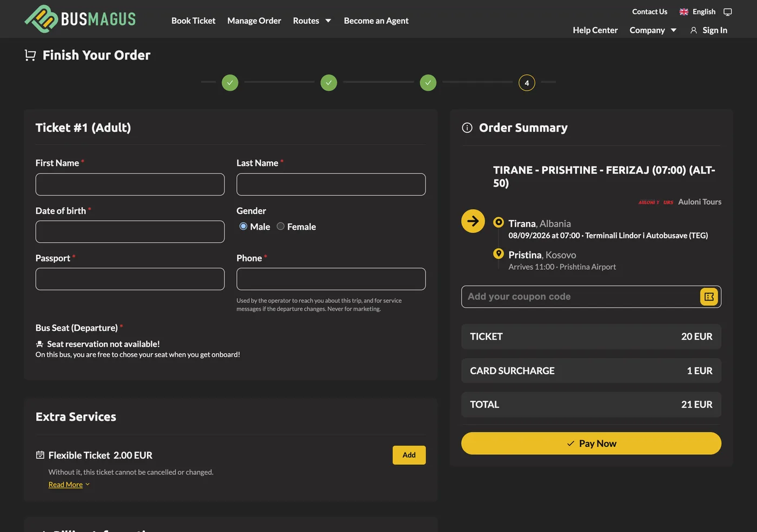The height and width of the screenshot is (532, 757).
Task: Focus the Date of birth field
Action: 130,232
